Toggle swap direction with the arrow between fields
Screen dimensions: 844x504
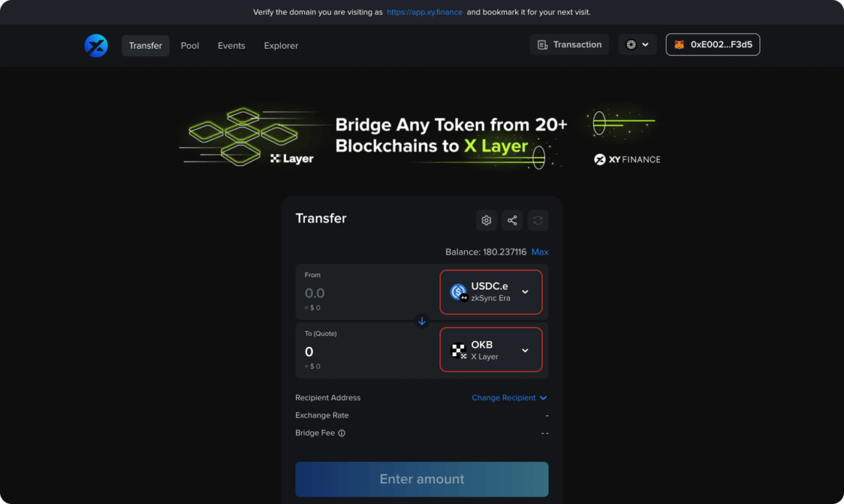click(x=421, y=321)
